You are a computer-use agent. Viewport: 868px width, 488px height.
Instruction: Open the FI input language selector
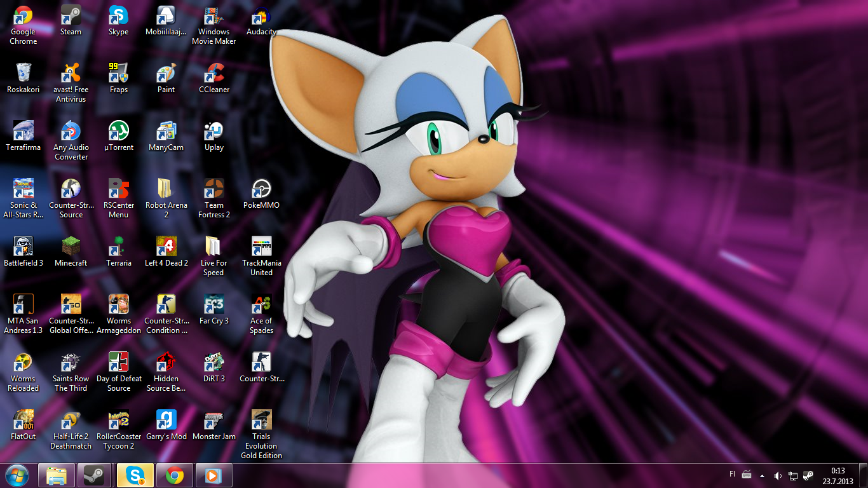(732, 474)
